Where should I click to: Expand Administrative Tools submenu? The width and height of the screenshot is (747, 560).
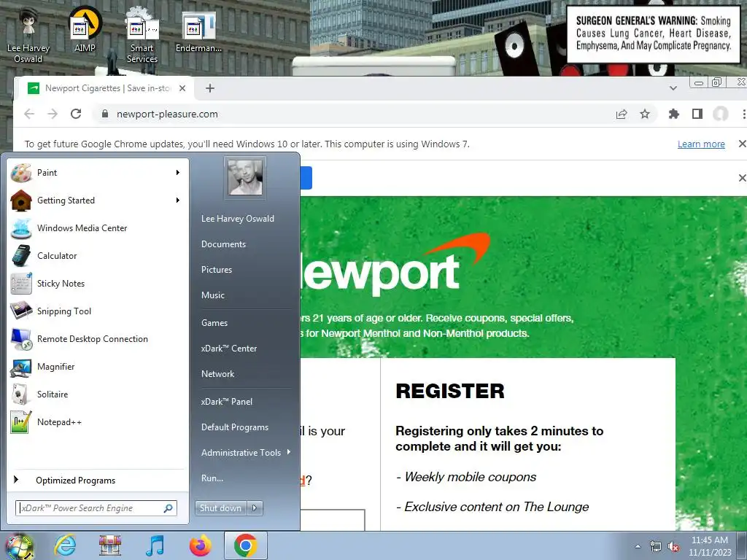coord(245,452)
